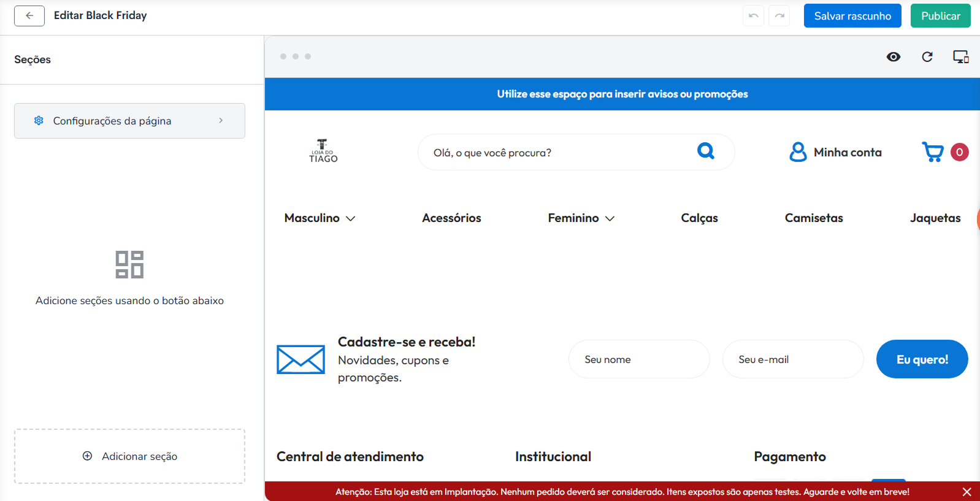Open the Calças category
980x501 pixels.
tap(699, 218)
